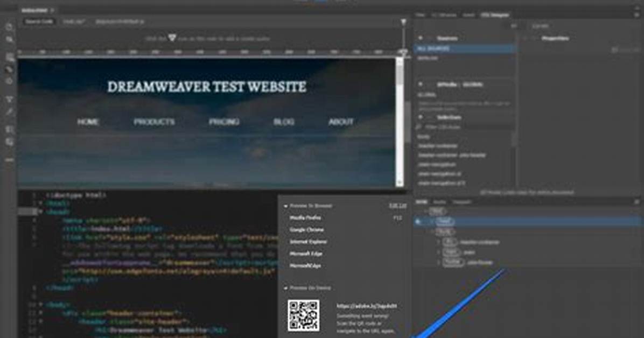Click the File Management toolbar icon
This screenshot has width=644, height=338.
tap(9, 40)
